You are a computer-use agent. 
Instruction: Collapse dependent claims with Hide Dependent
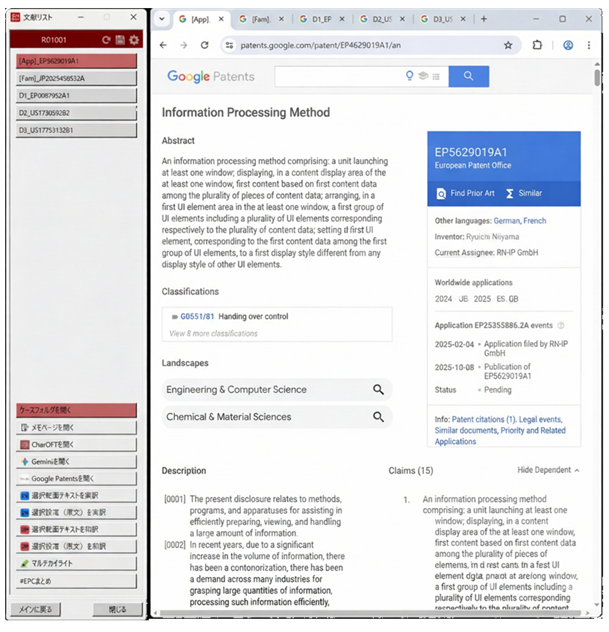point(548,470)
